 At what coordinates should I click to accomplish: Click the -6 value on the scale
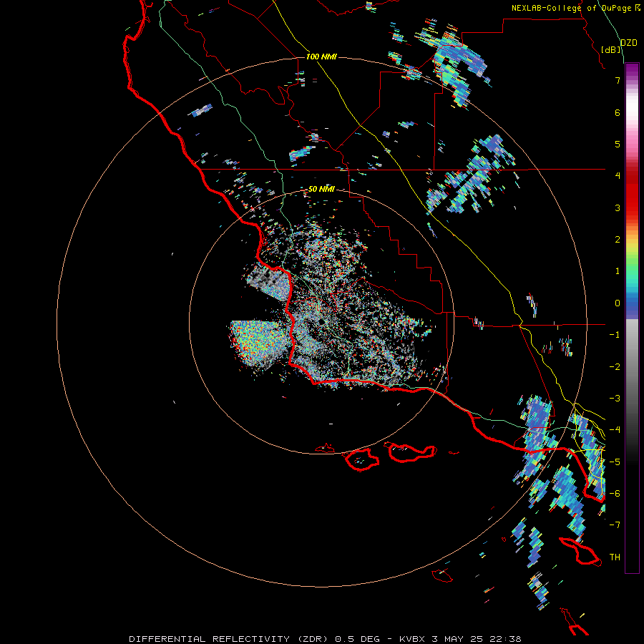point(615,494)
